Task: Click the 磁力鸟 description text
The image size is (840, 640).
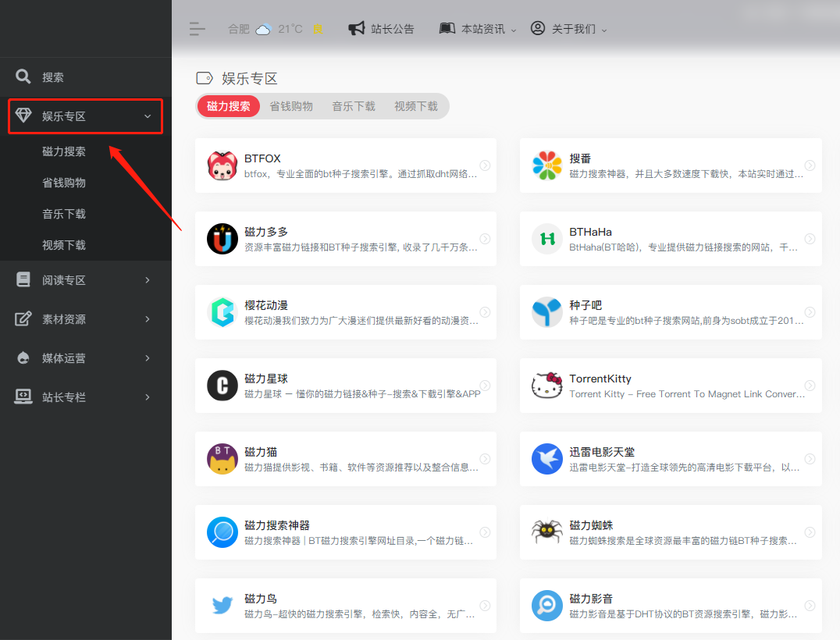Action: [x=359, y=613]
